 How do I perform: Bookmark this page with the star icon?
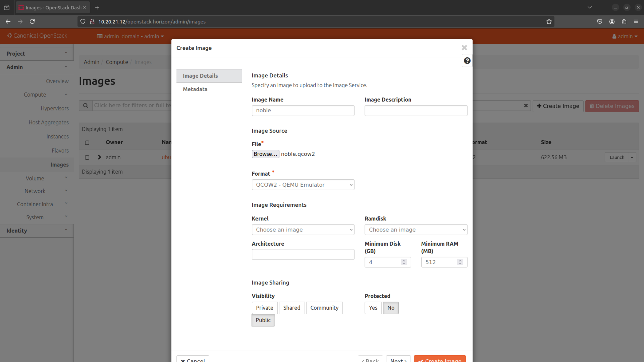[549, 21]
